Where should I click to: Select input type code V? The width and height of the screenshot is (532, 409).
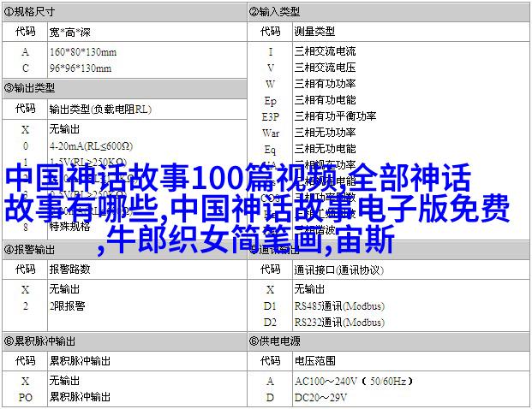[x=271, y=68]
